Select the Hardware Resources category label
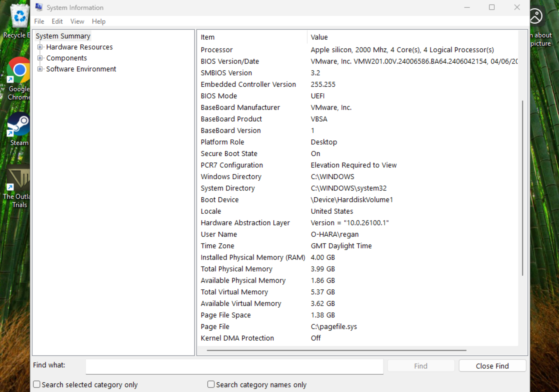The image size is (559, 392). (79, 47)
